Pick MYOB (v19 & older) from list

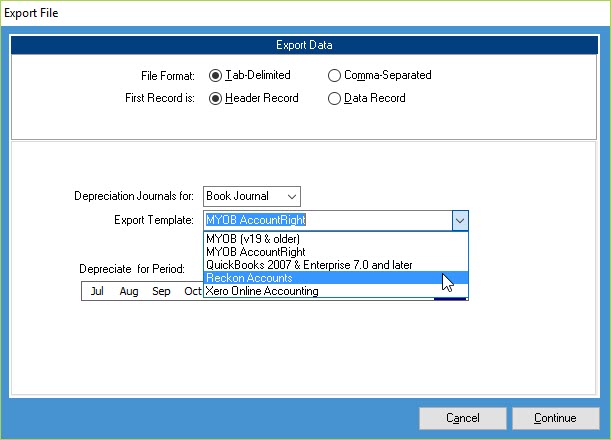tap(336, 239)
